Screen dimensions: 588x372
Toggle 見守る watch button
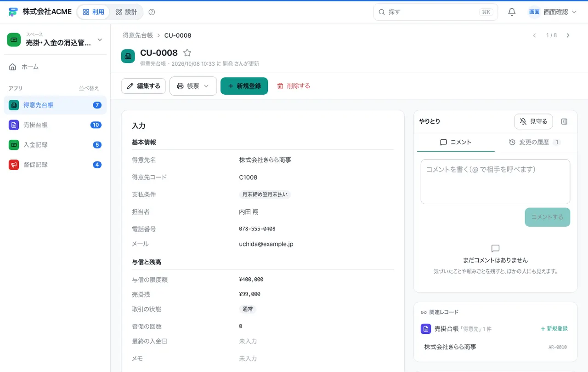point(533,121)
